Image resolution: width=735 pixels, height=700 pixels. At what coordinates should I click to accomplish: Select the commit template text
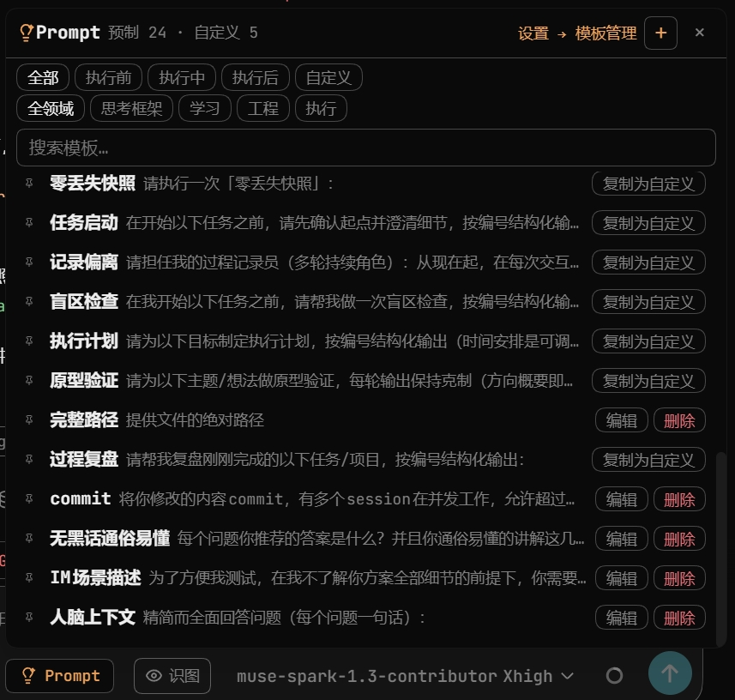(312, 499)
